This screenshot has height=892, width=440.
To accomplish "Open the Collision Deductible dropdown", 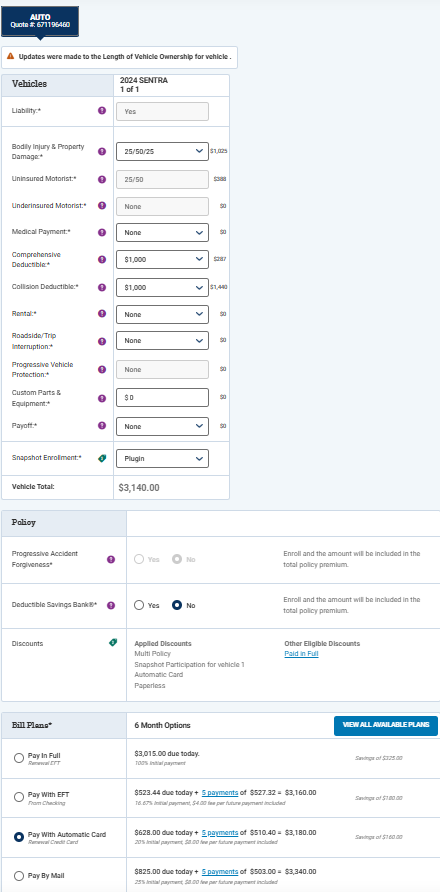I will pyautogui.click(x=162, y=287).
